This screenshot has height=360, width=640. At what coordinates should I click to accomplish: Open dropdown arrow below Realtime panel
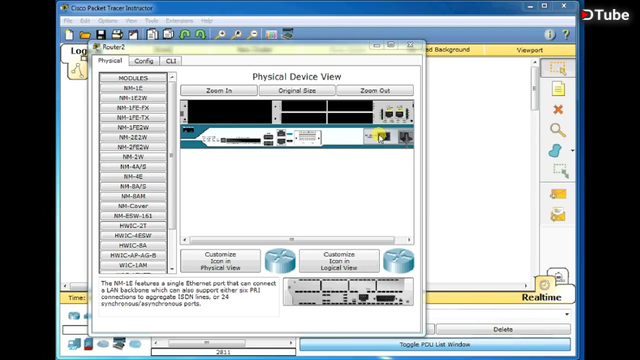[567, 314]
